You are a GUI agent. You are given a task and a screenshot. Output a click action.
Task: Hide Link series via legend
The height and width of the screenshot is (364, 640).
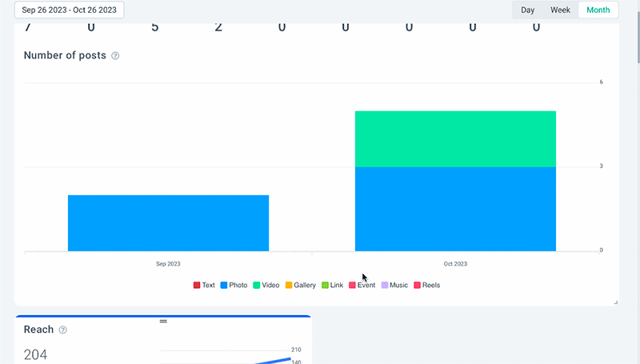[332, 285]
